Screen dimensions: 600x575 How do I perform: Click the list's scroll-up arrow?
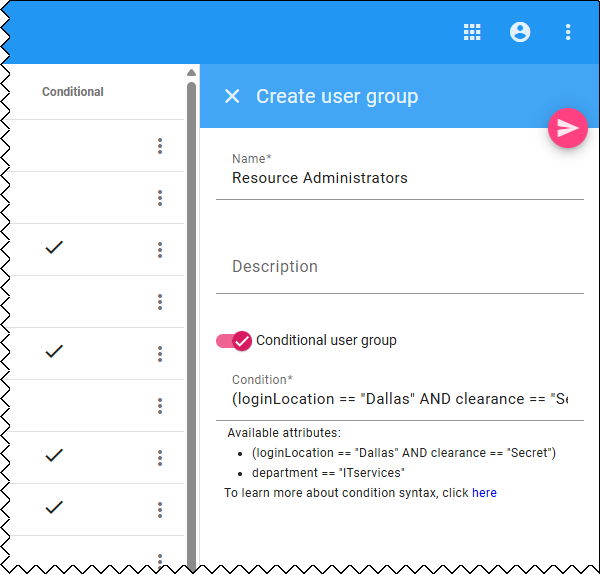coord(191,73)
